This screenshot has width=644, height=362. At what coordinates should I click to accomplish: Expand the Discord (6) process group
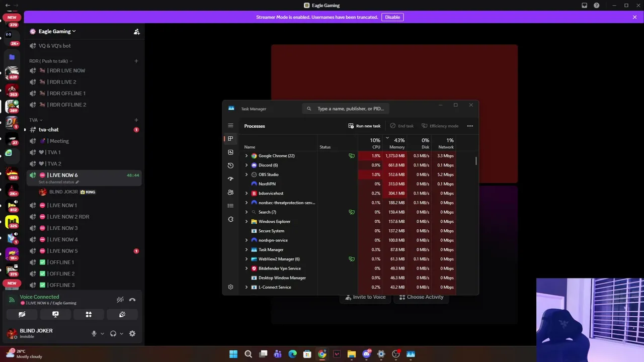(247, 165)
